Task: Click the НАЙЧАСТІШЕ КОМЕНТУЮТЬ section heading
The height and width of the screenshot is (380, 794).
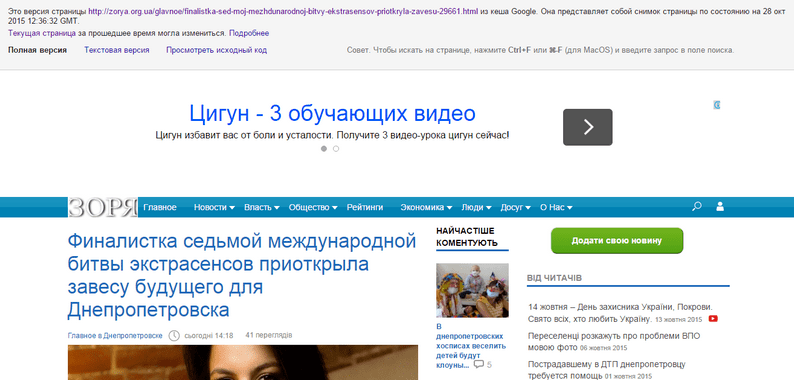Action: [467, 237]
